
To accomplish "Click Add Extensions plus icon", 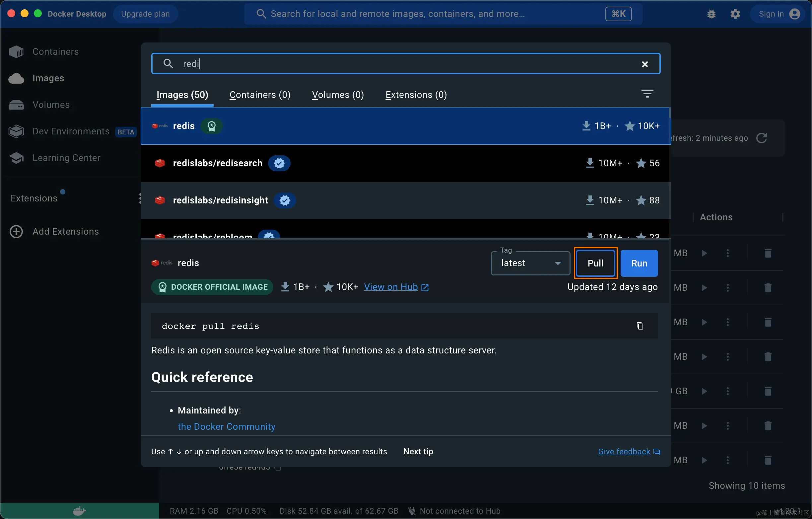I will coord(16,232).
